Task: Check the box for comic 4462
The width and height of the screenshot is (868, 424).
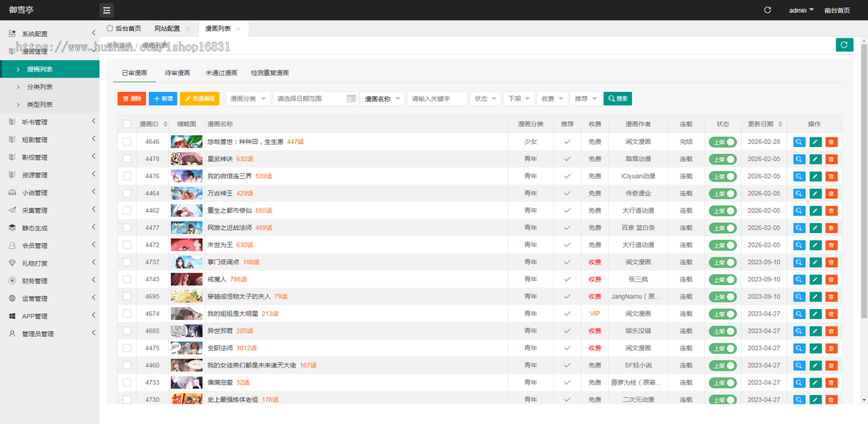Action: pyautogui.click(x=127, y=211)
